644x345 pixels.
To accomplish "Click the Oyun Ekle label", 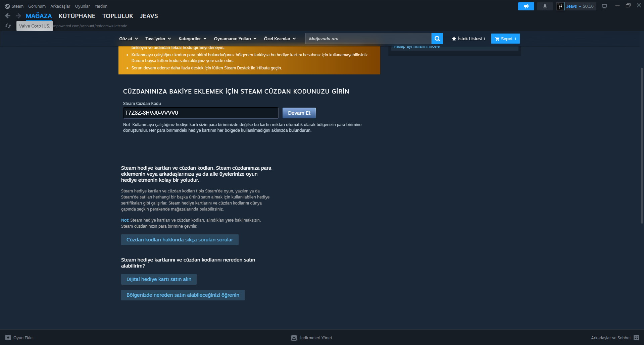I will (x=23, y=338).
